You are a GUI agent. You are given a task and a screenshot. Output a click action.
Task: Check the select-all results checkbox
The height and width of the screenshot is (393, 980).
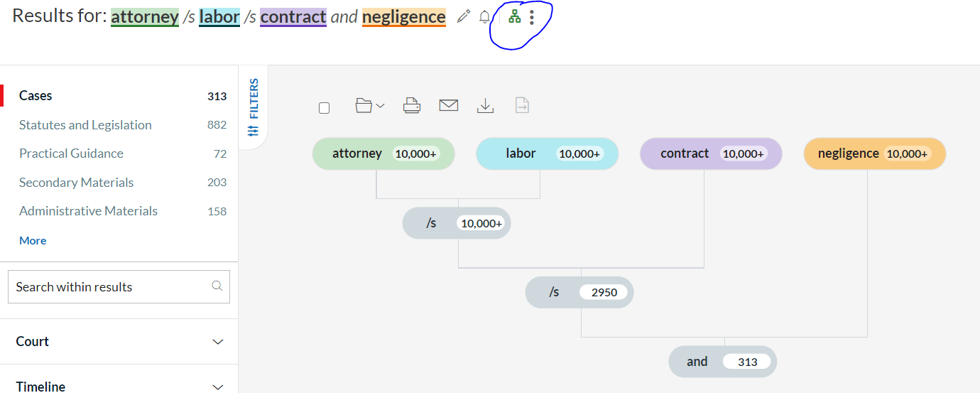(325, 108)
